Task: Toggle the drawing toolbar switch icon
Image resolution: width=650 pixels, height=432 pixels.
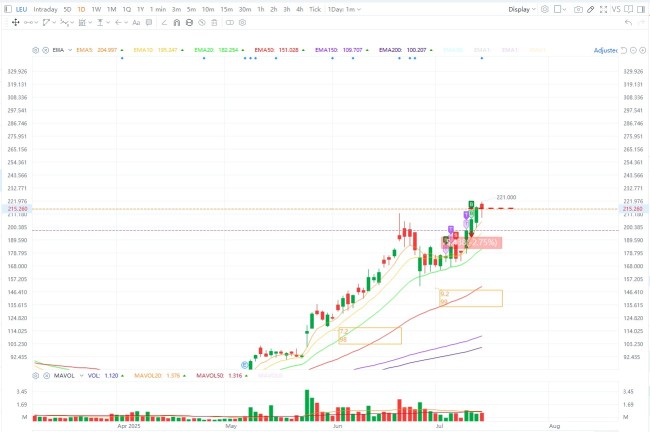Action: click(230, 22)
